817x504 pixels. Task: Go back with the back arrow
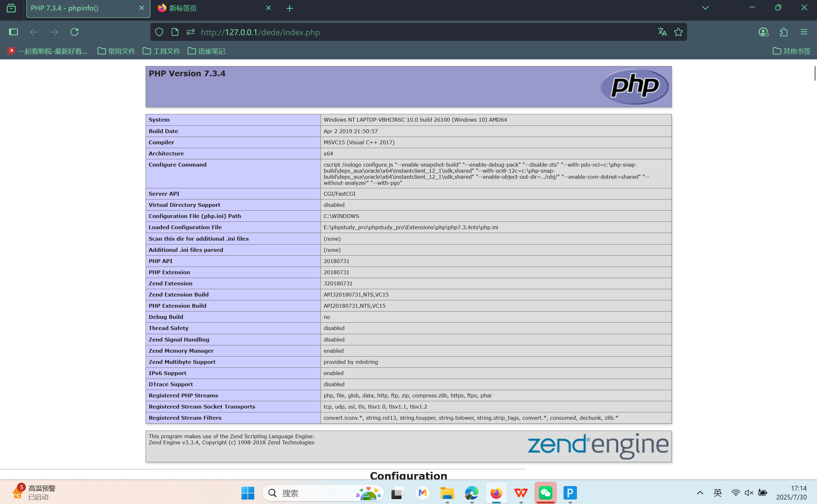coord(34,32)
